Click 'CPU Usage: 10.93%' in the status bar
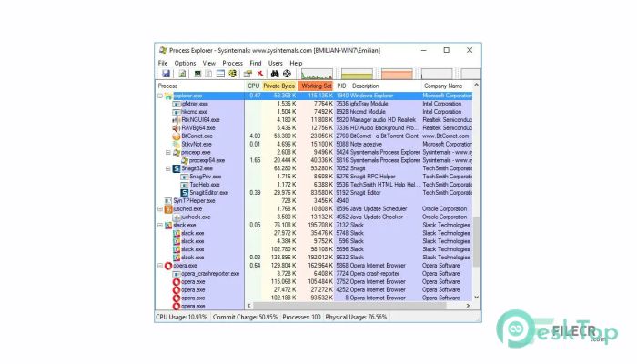The height and width of the screenshot is (364, 637). point(182,317)
